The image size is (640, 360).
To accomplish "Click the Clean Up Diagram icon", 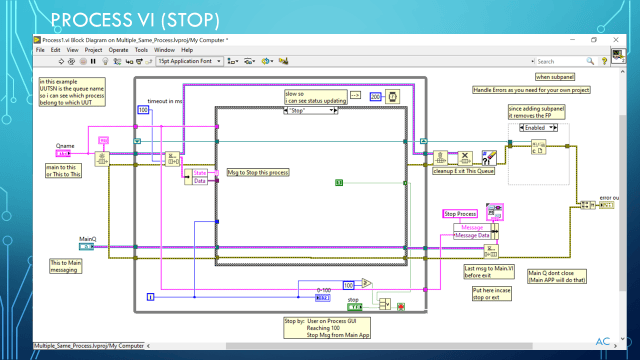I will pos(283,61).
